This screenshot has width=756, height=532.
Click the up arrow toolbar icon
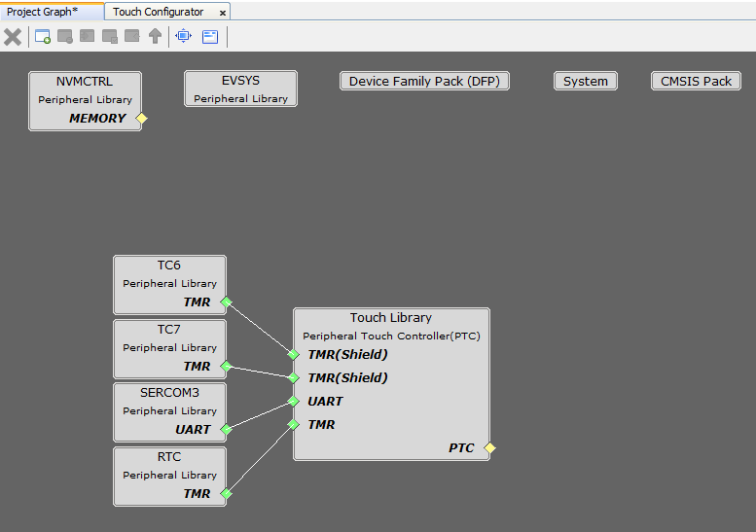155,37
